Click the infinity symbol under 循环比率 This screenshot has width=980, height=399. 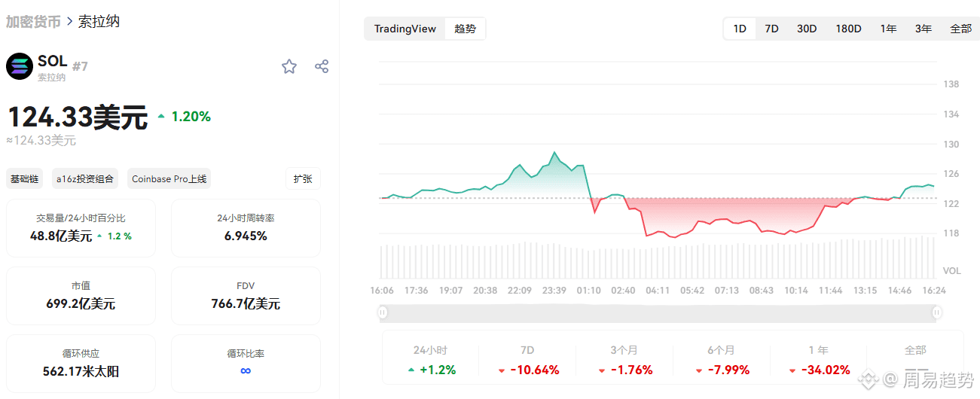tap(246, 370)
